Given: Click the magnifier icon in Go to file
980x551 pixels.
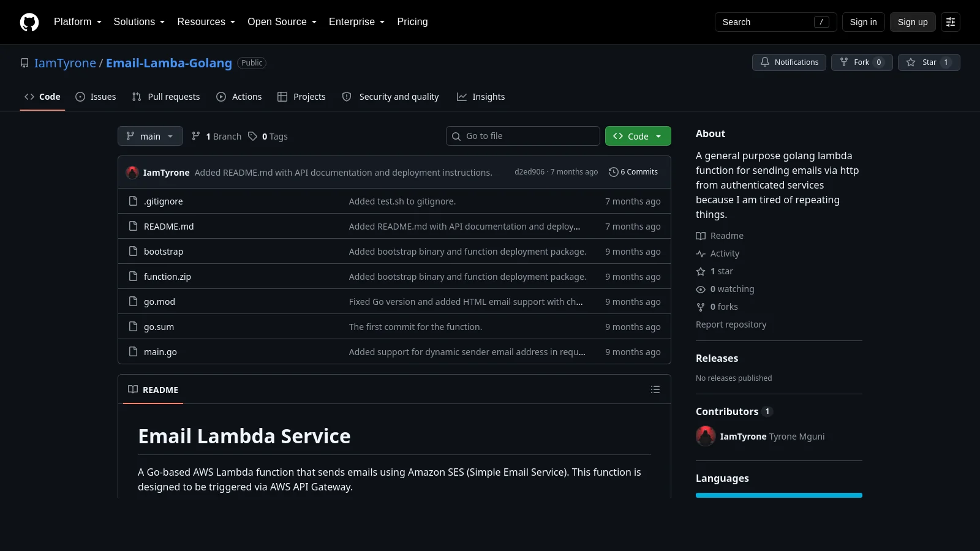Looking at the screenshot, I should pos(456,136).
